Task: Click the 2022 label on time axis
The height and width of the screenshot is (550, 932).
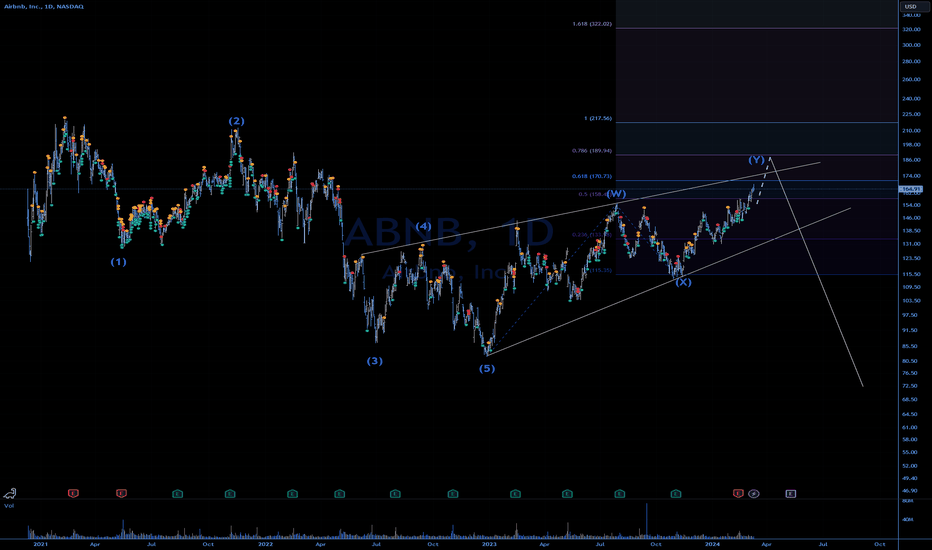Action: click(x=265, y=544)
